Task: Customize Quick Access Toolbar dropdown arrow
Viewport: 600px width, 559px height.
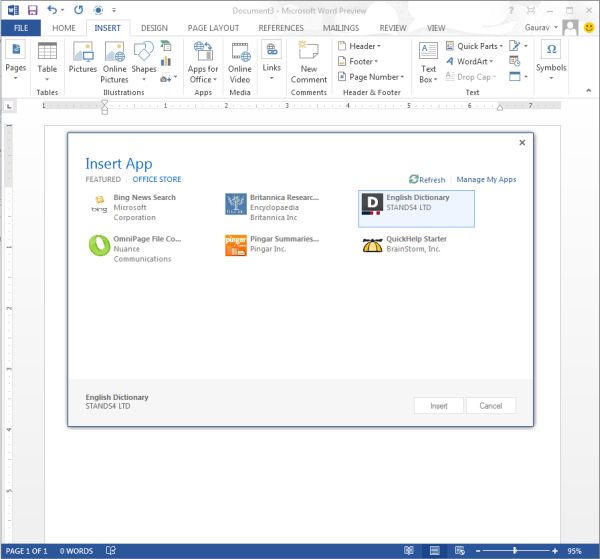Action: coord(114,10)
